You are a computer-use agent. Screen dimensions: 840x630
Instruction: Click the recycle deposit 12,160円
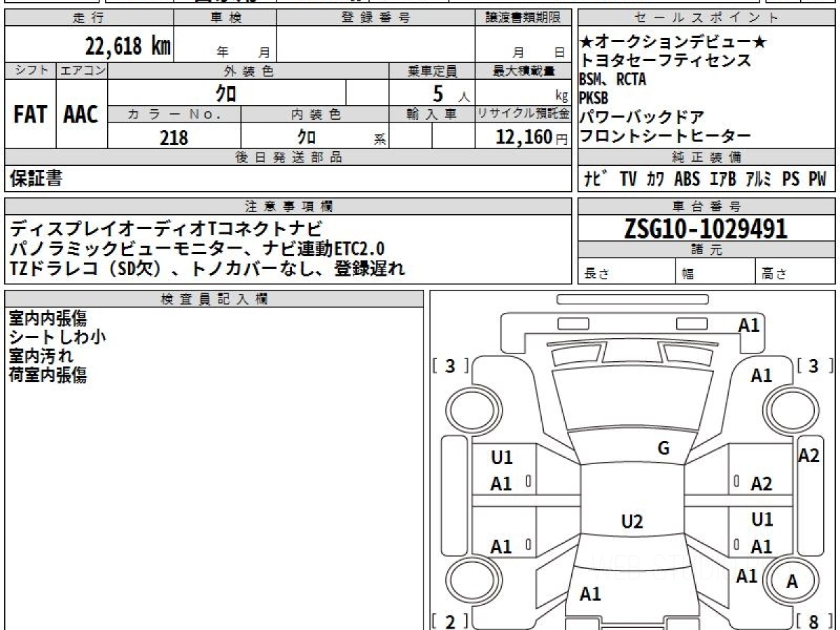click(531, 137)
